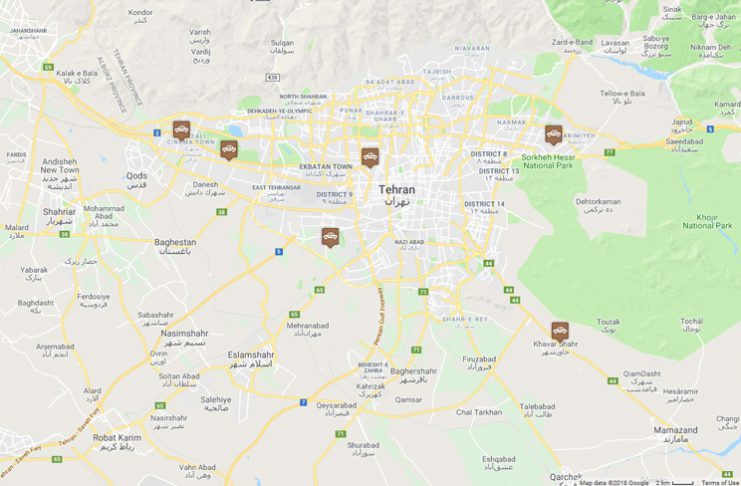Select the Khojir National Park label

pyautogui.click(x=707, y=222)
